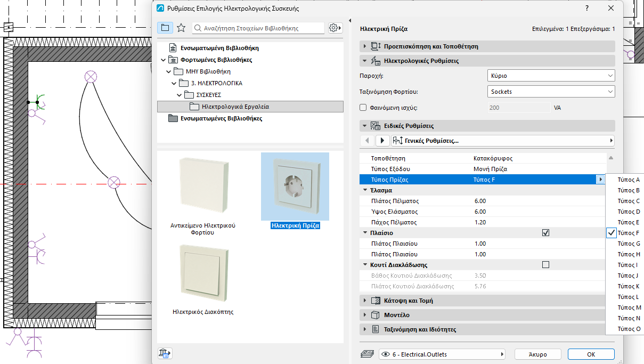
Task: Click the Πλάτος Πέλματος value 6.00
Action: (x=480, y=201)
